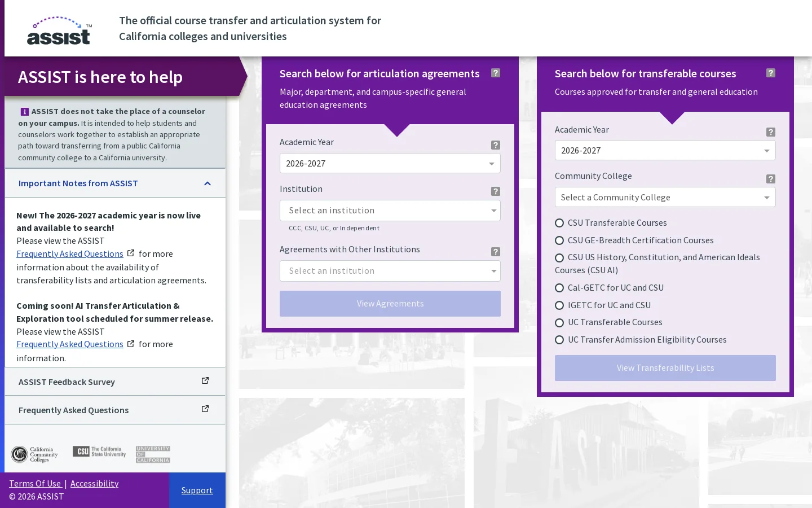This screenshot has width=812, height=508.
Task: Click help icon for Agreements with Other Institutions
Action: click(496, 252)
